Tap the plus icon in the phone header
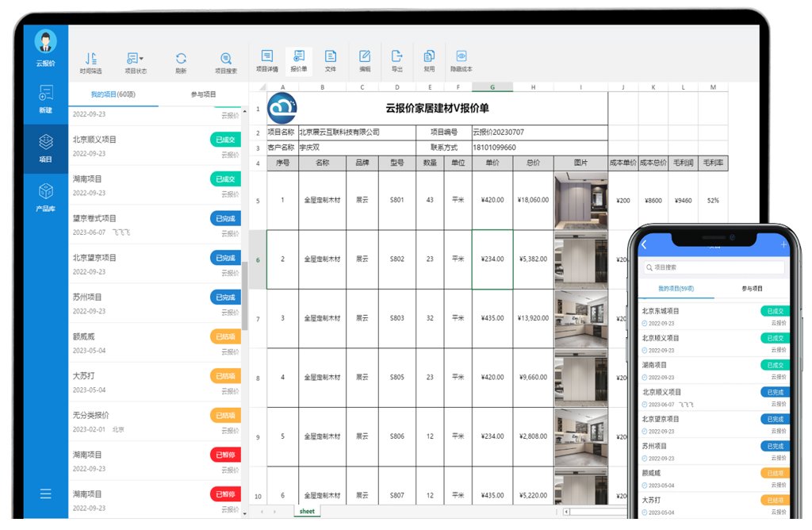The height and width of the screenshot is (530, 812). [783, 244]
